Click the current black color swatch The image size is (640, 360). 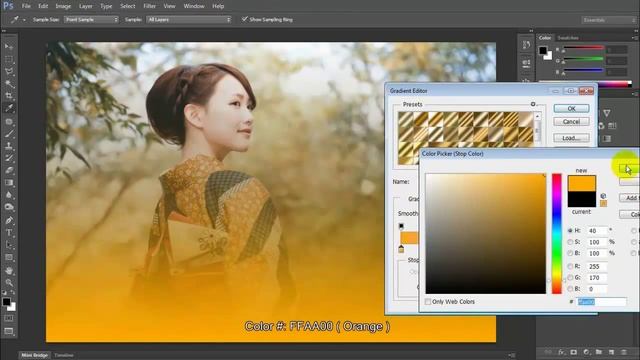582,199
